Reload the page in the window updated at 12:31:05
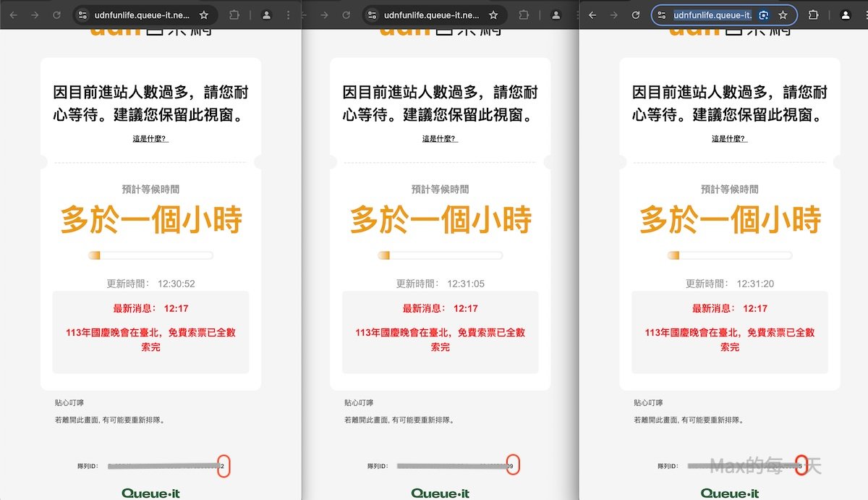The height and width of the screenshot is (500, 868). [x=346, y=14]
